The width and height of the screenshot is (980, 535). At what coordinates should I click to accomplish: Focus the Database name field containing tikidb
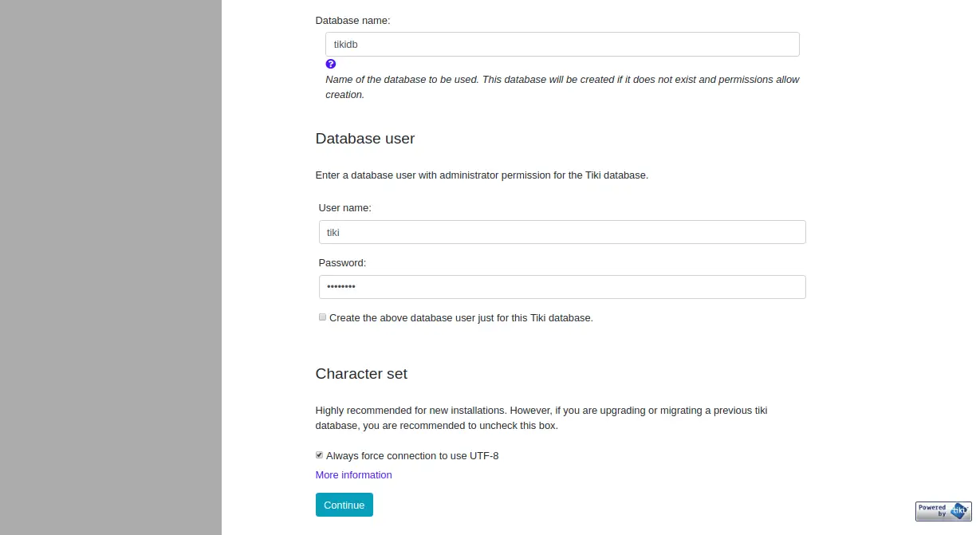click(x=562, y=45)
